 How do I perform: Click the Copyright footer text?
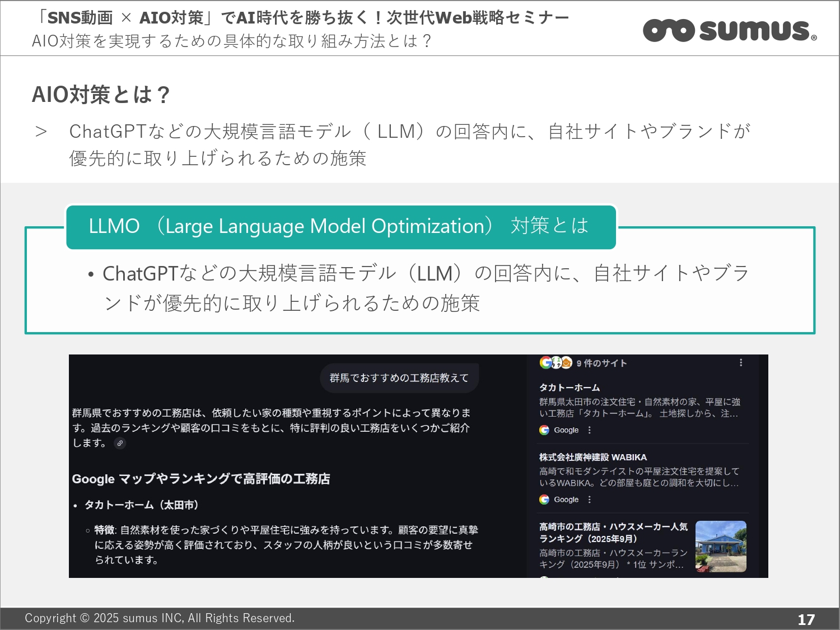[x=160, y=618]
